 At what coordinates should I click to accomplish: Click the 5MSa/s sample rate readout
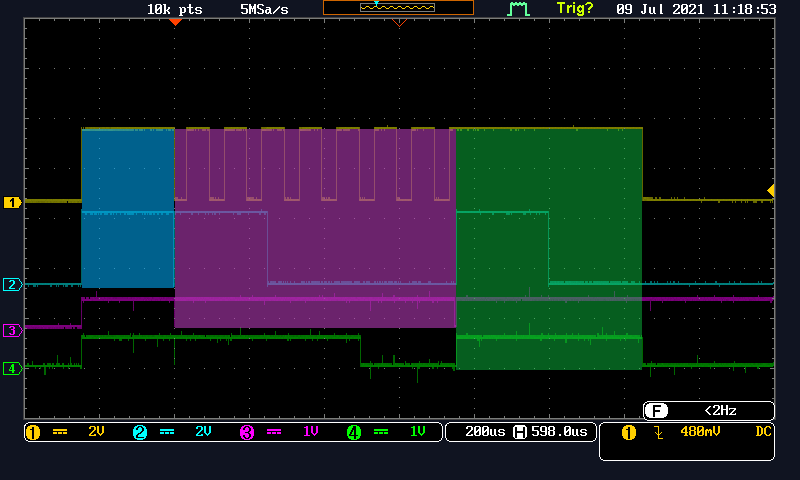(264, 9)
